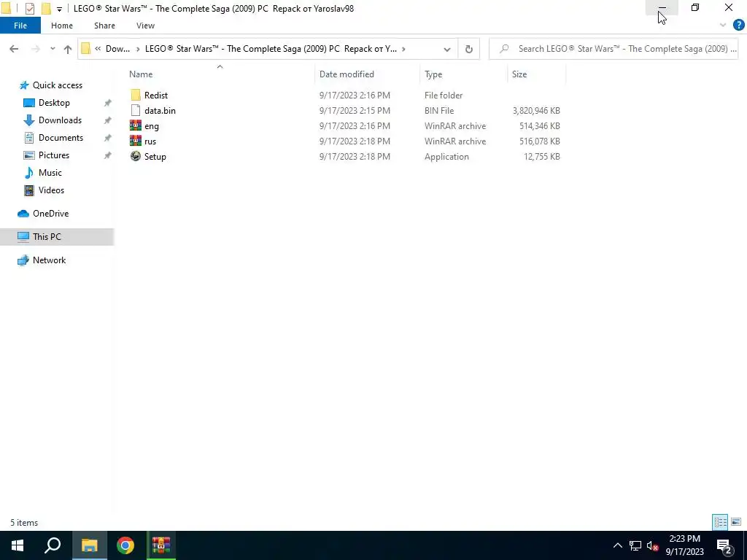The image size is (747, 560).
Task: Click rus file size 516,078 KB
Action: coord(539,141)
